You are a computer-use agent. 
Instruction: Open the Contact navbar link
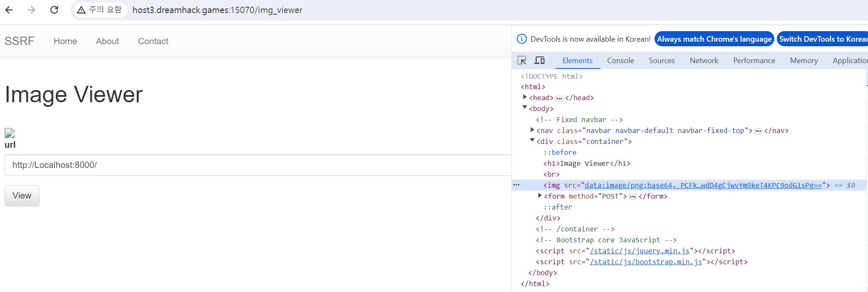(x=153, y=41)
